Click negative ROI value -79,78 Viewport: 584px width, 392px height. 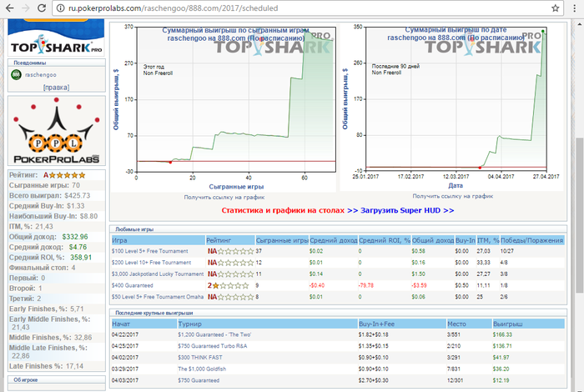click(x=365, y=285)
